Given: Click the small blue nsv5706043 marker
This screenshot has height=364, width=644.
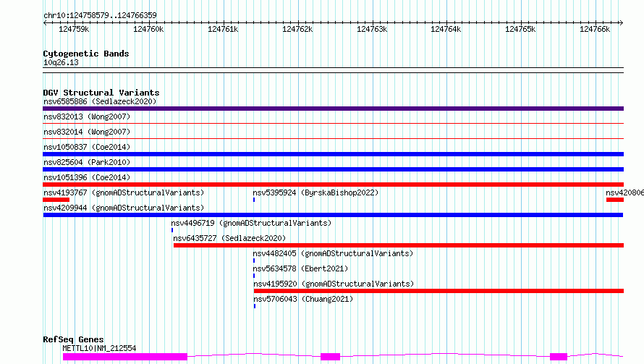Looking at the screenshot, I should coord(255,306).
